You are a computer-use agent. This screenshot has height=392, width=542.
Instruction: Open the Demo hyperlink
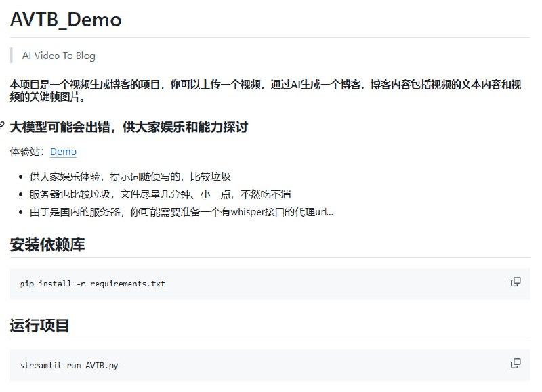63,152
